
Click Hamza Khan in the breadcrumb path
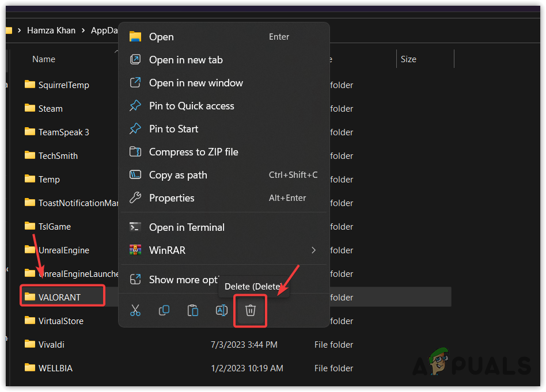[51, 31]
